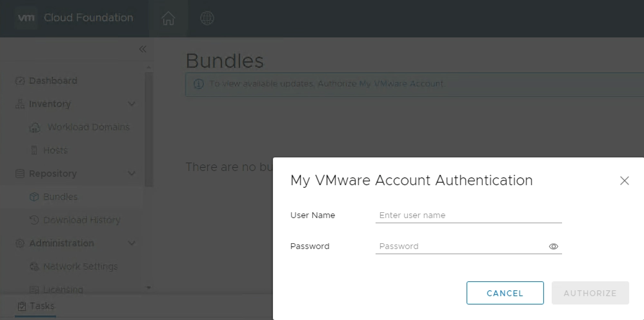This screenshot has height=320, width=644.
Task: Click the Download History clock icon
Action: tap(34, 220)
